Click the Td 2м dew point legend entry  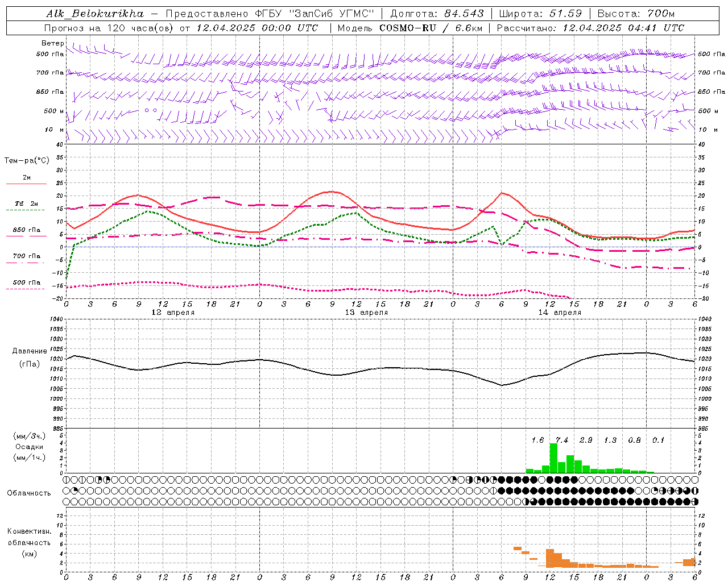click(26, 203)
